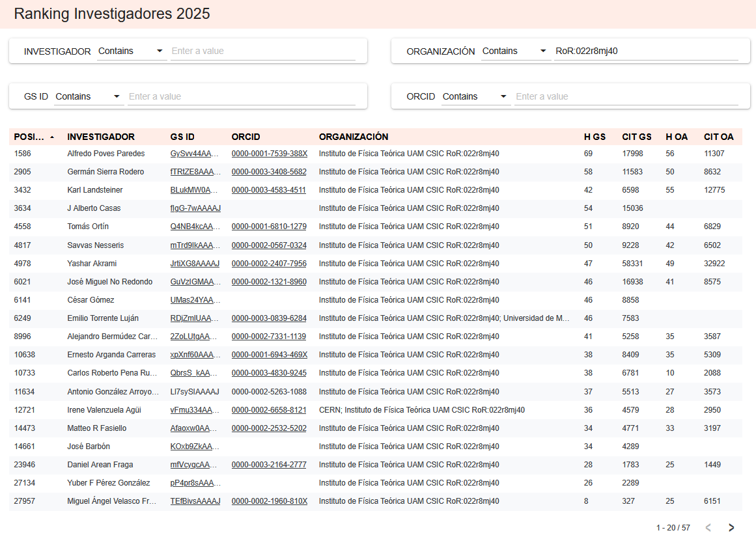Click the CERN organization cell

coord(422,410)
